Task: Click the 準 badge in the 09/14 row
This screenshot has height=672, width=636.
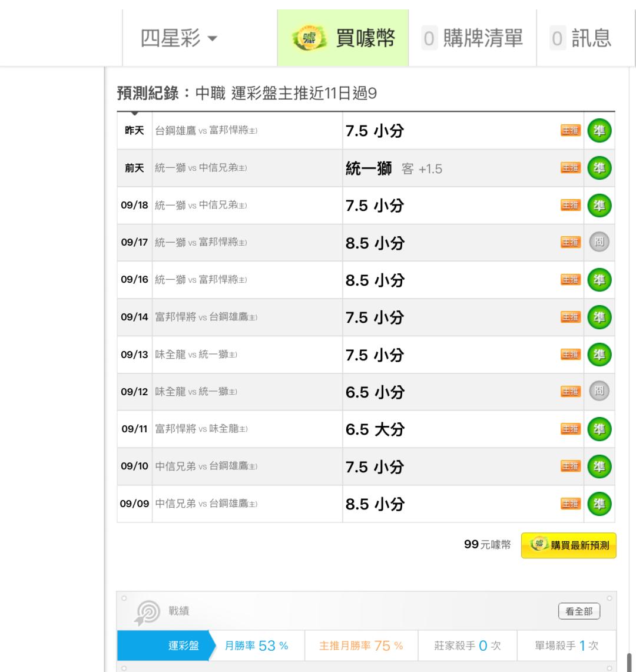Action: pyautogui.click(x=599, y=317)
